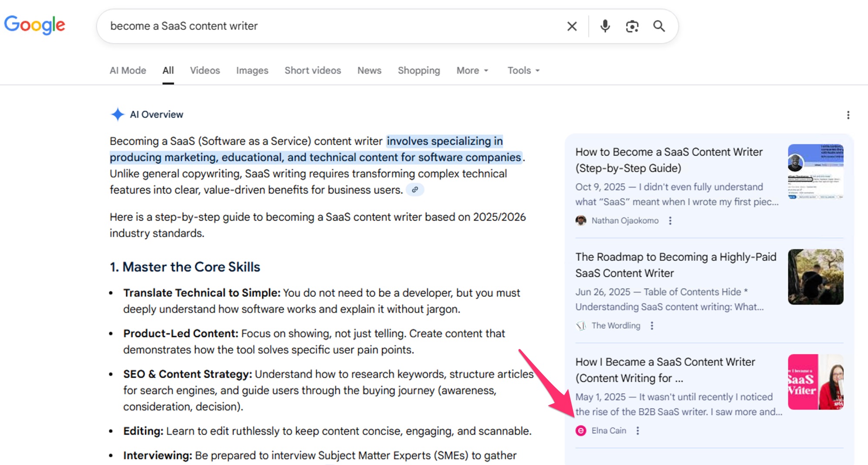Start voice search with microphone
Viewport: 868px width, 465px height.
point(605,26)
